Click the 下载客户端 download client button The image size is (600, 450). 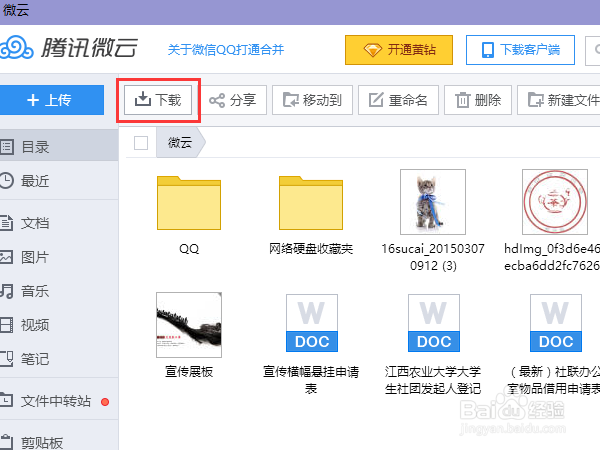(x=520, y=50)
